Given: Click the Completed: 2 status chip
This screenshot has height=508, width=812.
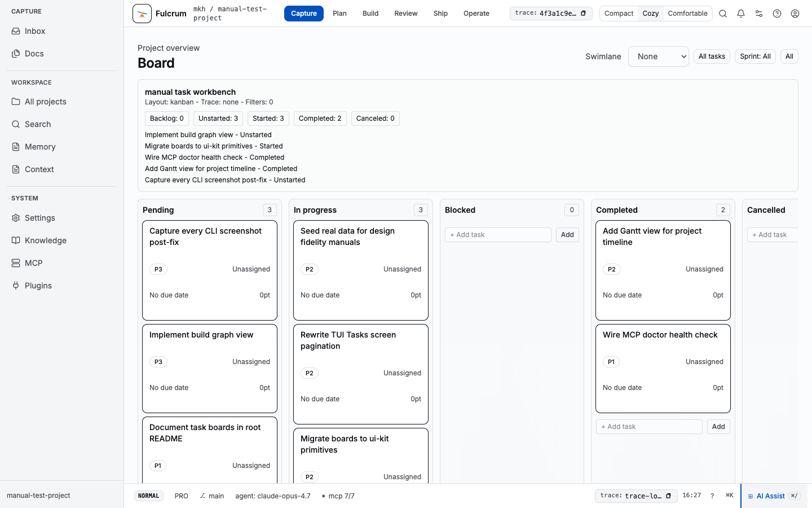Looking at the screenshot, I should coord(320,119).
